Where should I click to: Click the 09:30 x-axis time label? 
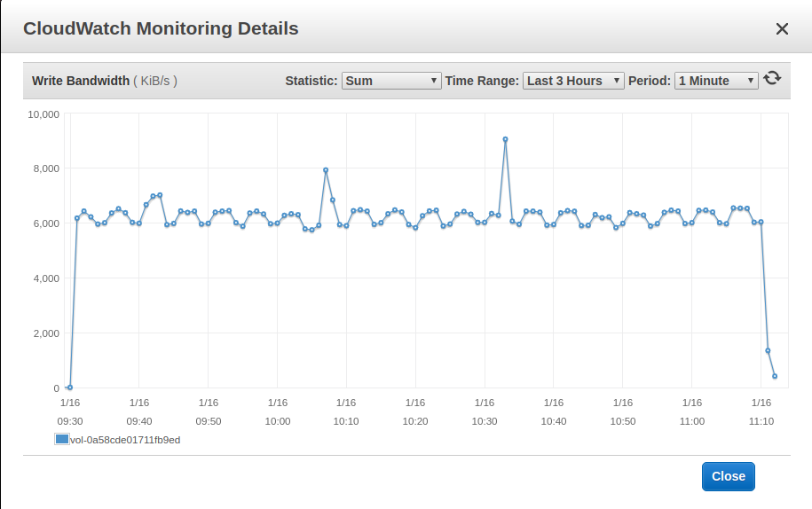[x=70, y=421]
